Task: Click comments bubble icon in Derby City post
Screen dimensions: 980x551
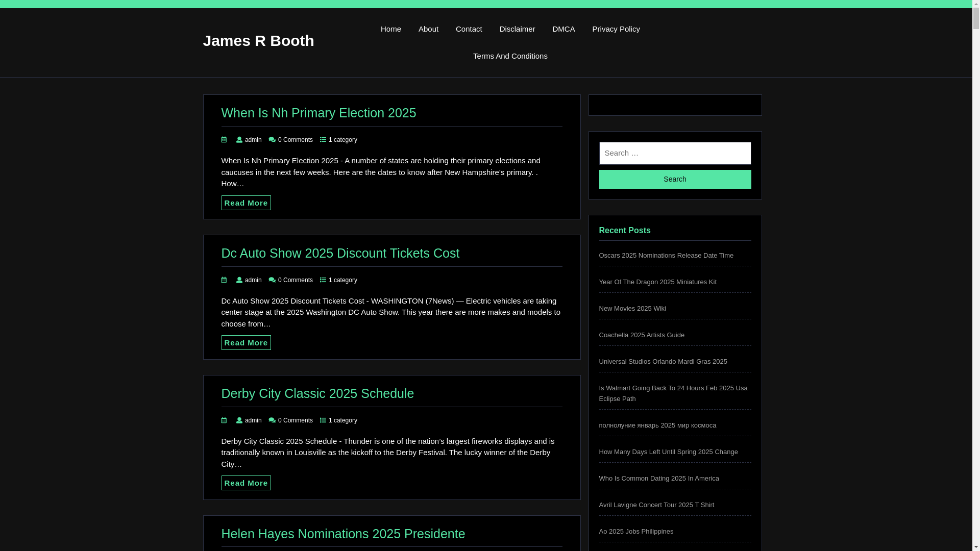Action: 272,420
